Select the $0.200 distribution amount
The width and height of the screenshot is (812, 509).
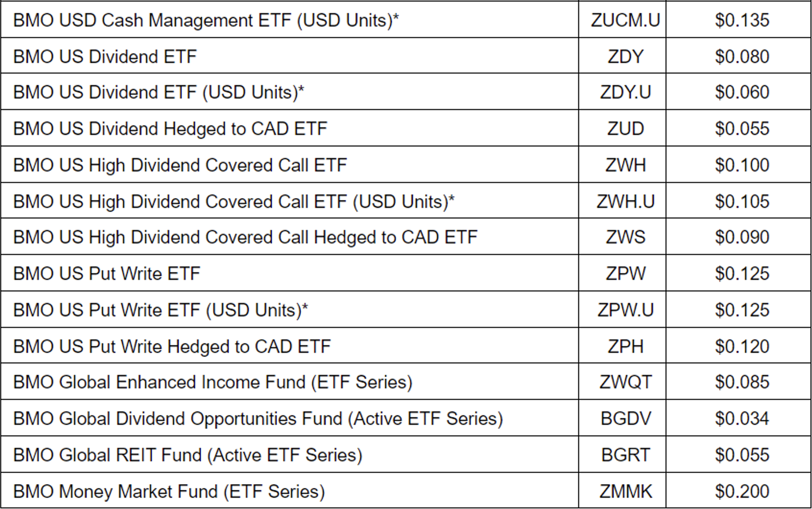(742, 492)
